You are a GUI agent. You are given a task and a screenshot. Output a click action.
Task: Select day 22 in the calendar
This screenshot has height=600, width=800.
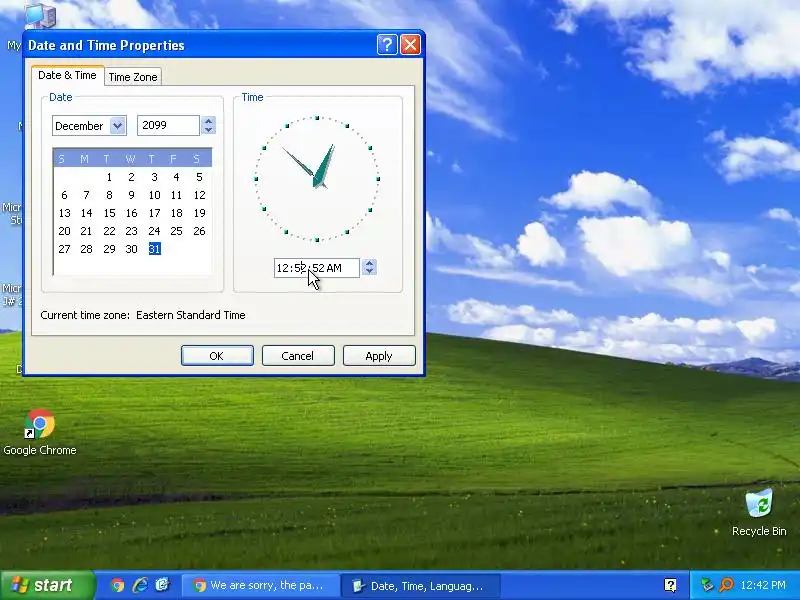pos(109,231)
